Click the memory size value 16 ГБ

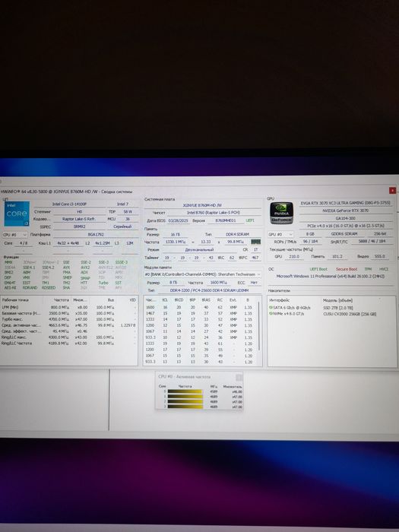point(175,234)
